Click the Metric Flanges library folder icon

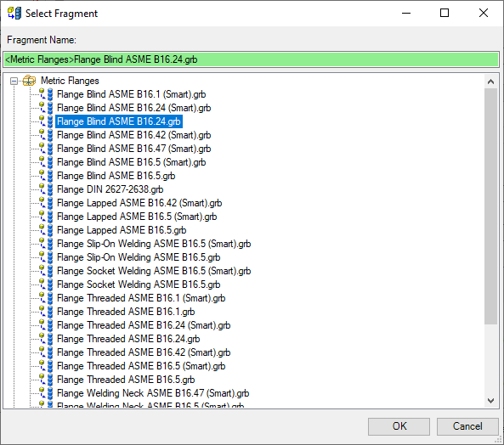(29, 81)
